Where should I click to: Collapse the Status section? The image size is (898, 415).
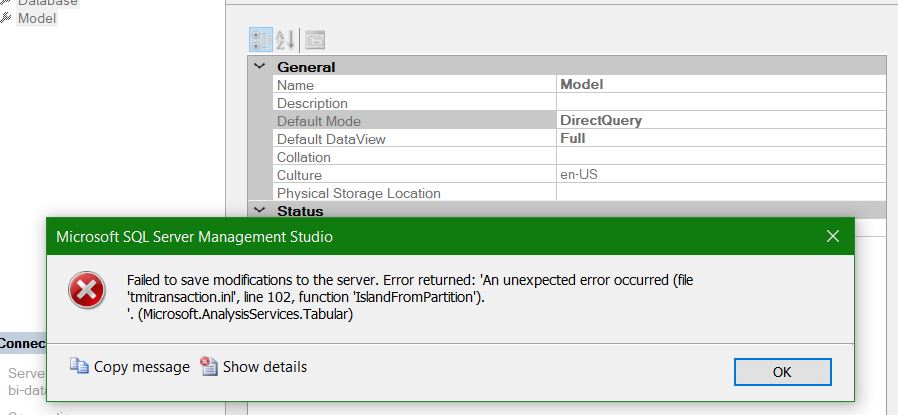pyautogui.click(x=260, y=211)
